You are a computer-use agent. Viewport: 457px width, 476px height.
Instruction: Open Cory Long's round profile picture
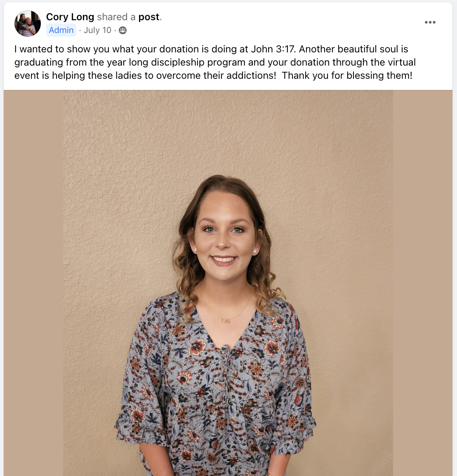[x=28, y=24]
